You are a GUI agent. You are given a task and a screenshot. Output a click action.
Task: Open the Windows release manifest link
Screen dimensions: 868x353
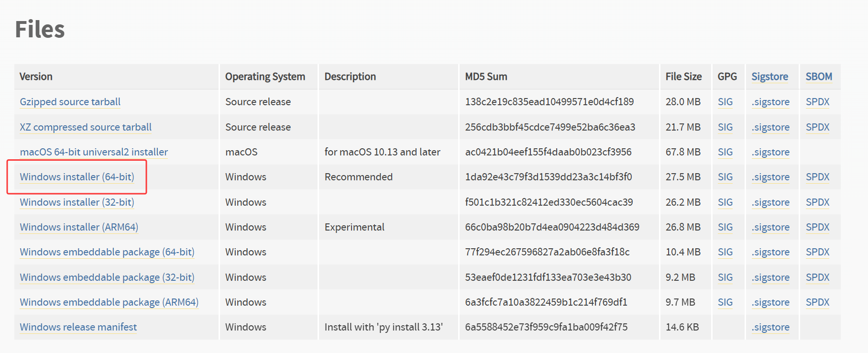[x=78, y=327]
